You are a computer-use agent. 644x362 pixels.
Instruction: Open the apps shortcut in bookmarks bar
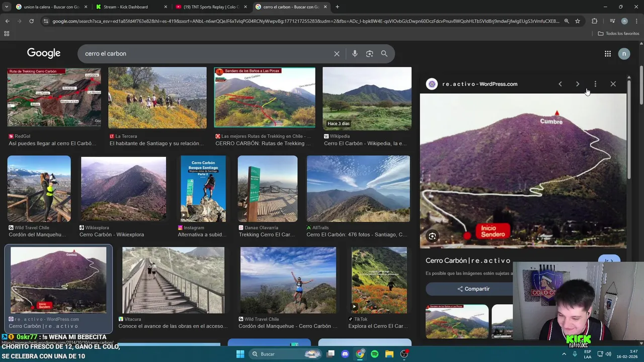pyautogui.click(x=7, y=34)
